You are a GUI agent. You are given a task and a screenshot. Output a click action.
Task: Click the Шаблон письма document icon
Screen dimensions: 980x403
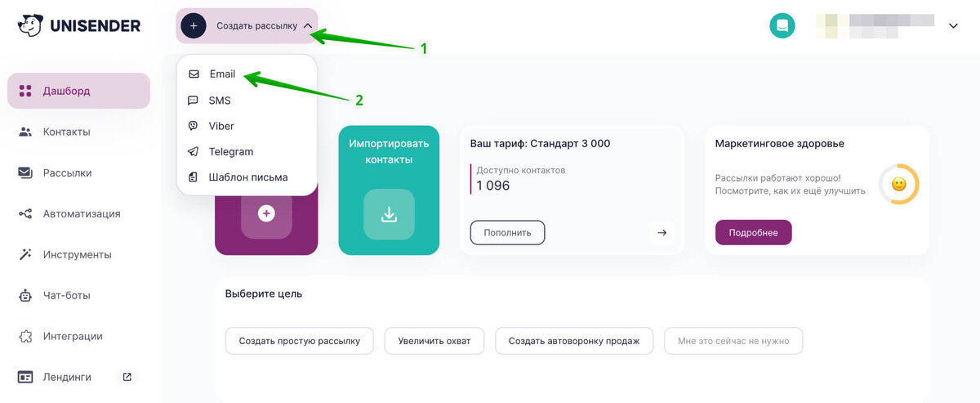click(x=194, y=177)
